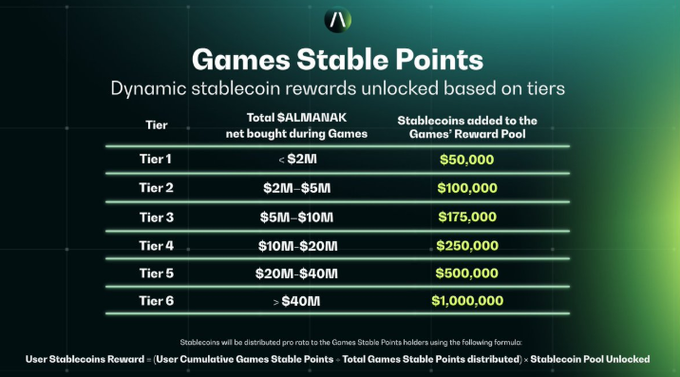
Task: Select the Tier 1 row label
Action: point(155,159)
